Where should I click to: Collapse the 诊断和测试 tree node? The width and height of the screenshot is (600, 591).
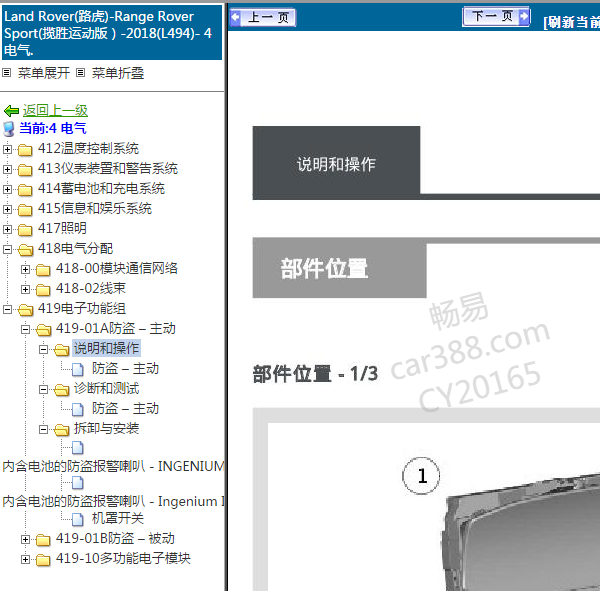(x=43, y=389)
